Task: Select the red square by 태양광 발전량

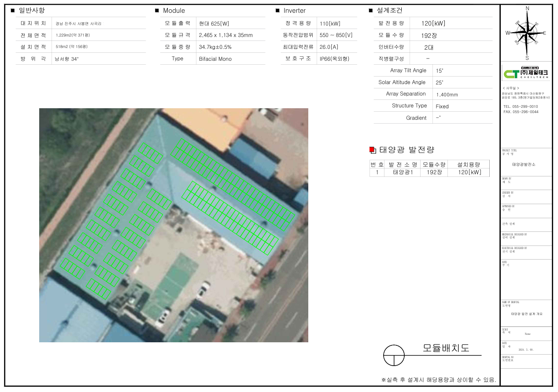Action: pos(372,150)
